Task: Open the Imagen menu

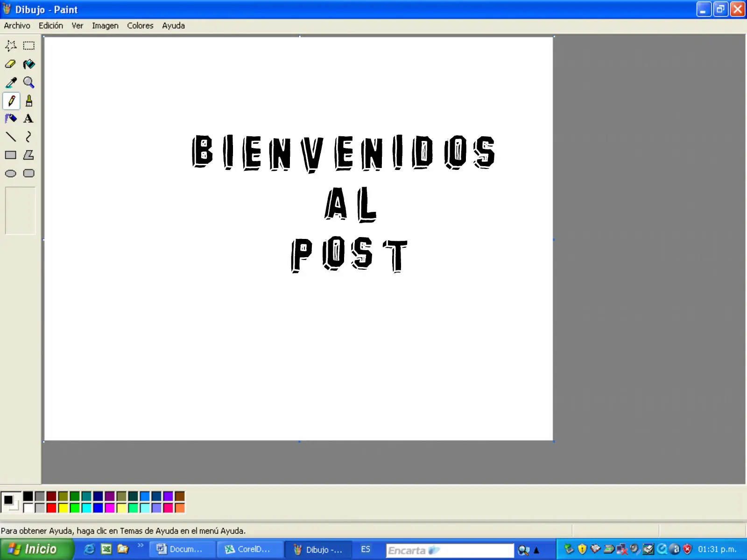Action: (x=105, y=26)
